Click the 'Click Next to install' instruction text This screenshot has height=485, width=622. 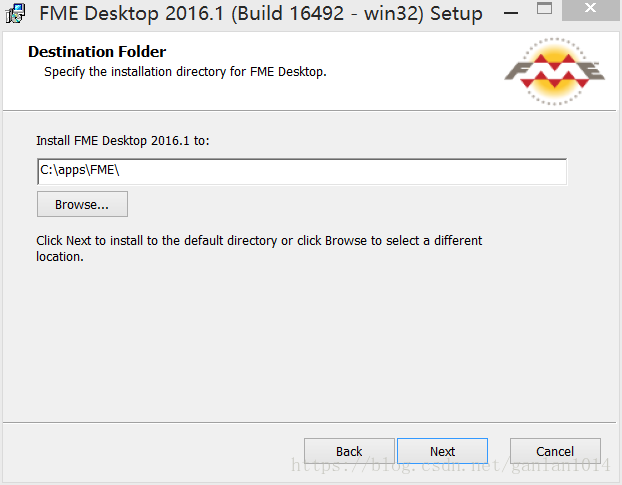pos(259,248)
